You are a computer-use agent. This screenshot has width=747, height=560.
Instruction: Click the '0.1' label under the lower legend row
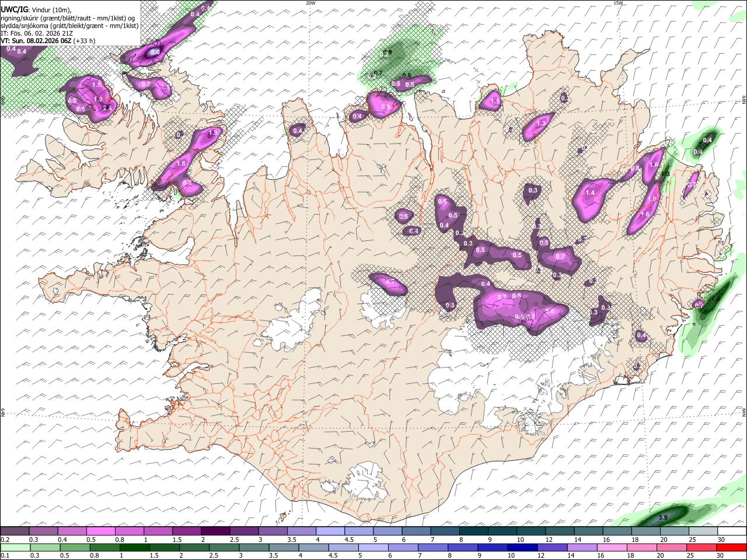click(5, 555)
